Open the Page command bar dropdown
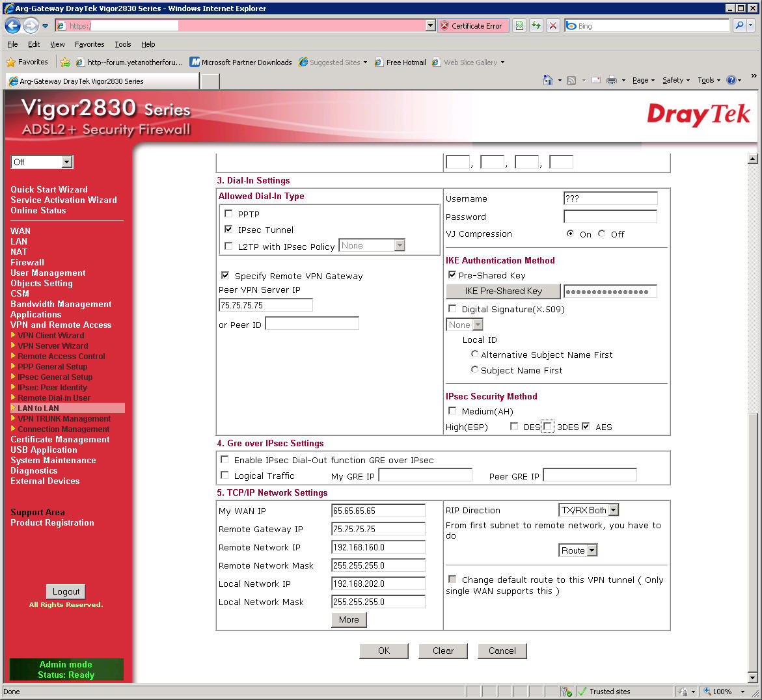The width and height of the screenshot is (762, 700). pos(644,80)
